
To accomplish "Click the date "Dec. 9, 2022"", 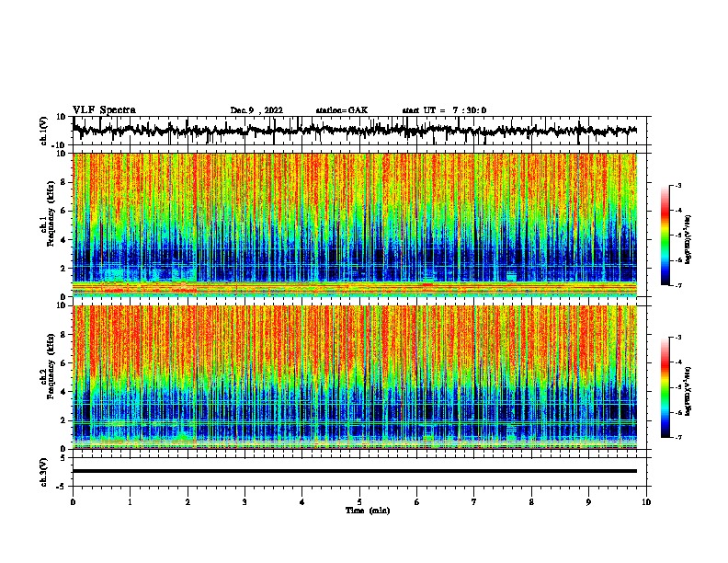I will (x=256, y=110).
